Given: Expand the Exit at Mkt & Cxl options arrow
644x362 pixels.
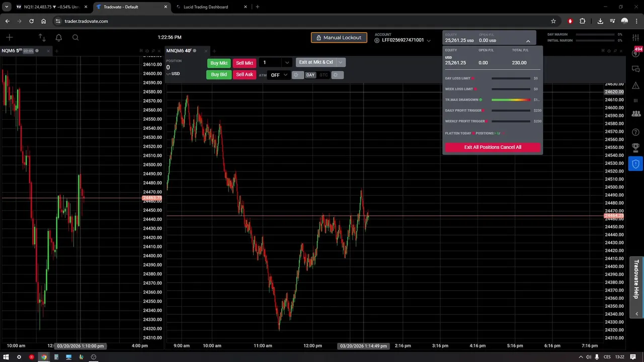Looking at the screenshot, I should [341, 62].
